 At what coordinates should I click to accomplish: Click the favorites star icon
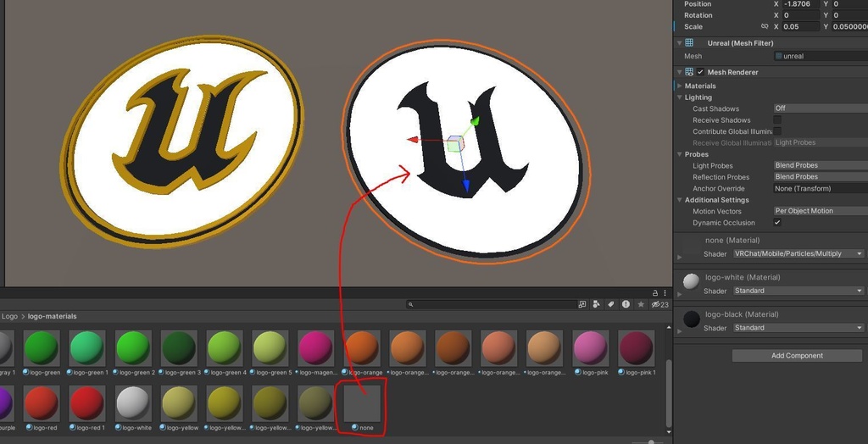(641, 304)
